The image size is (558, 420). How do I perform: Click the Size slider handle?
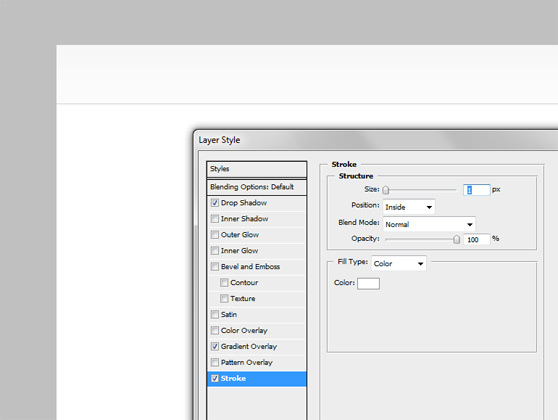(x=386, y=190)
